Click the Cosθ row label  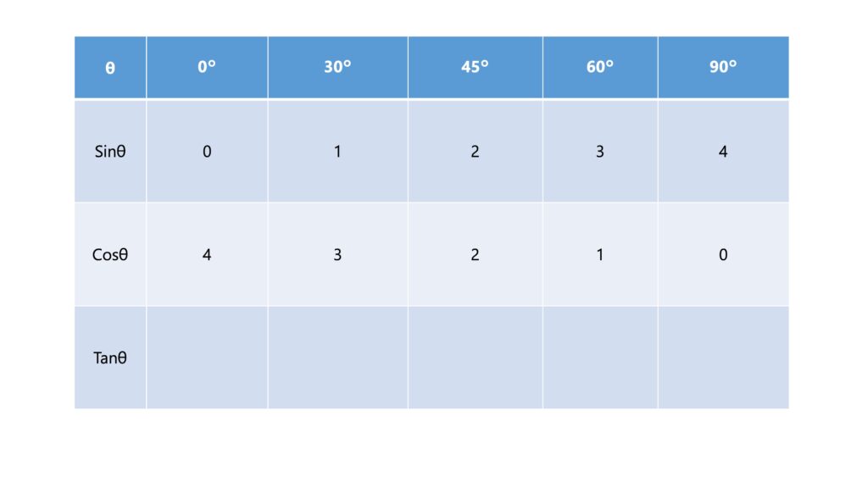click(x=110, y=254)
